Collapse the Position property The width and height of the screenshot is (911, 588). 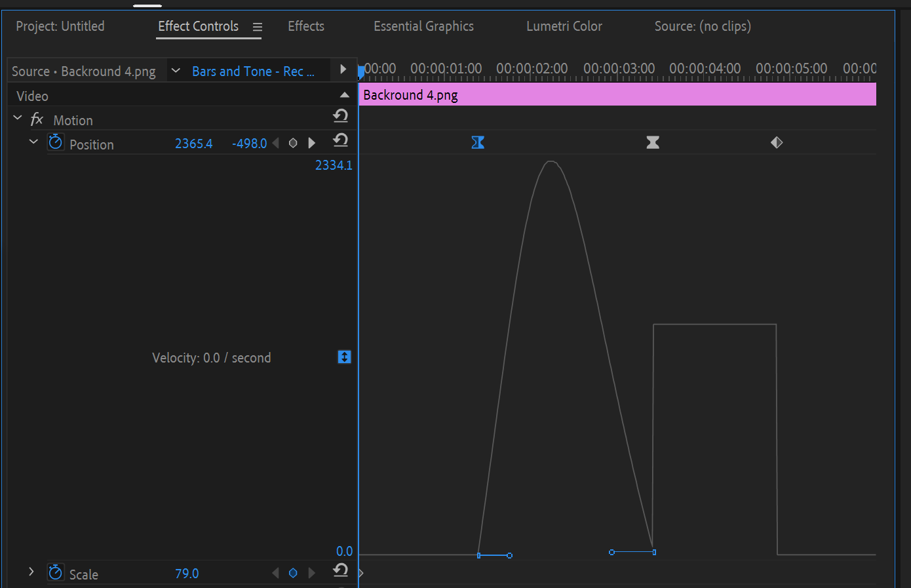pos(33,142)
